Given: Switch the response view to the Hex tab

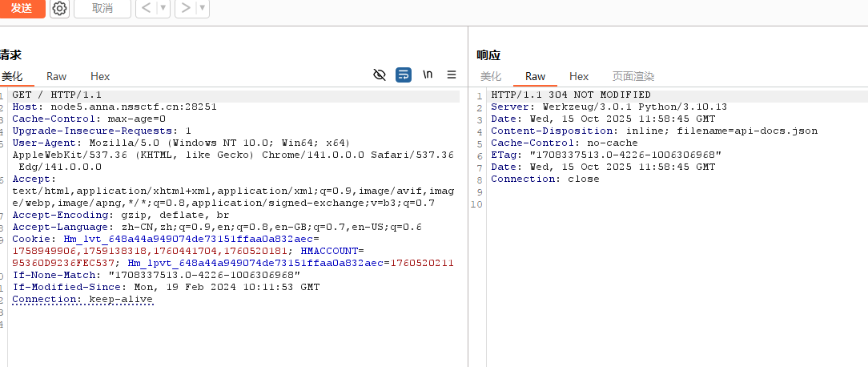Looking at the screenshot, I should pyautogui.click(x=579, y=76).
